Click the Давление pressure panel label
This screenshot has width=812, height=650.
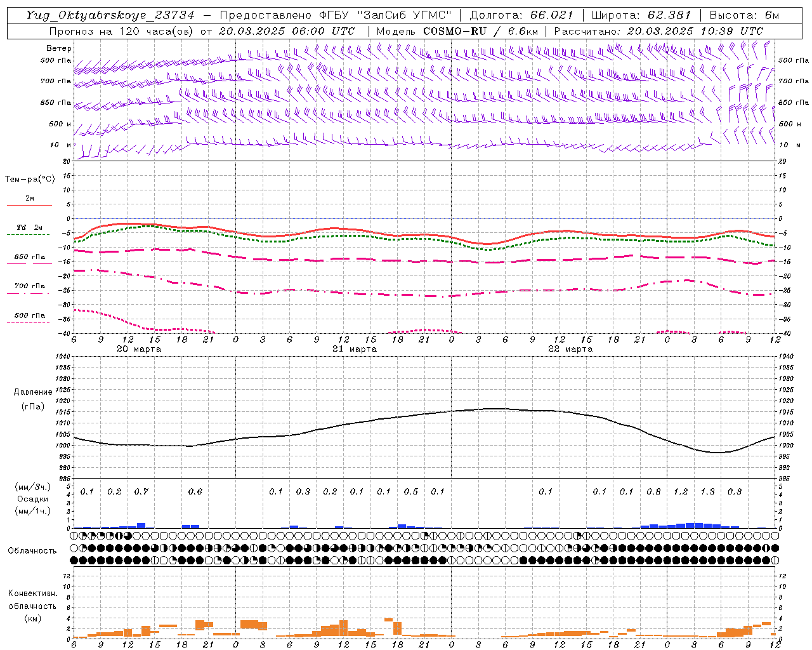(x=33, y=392)
